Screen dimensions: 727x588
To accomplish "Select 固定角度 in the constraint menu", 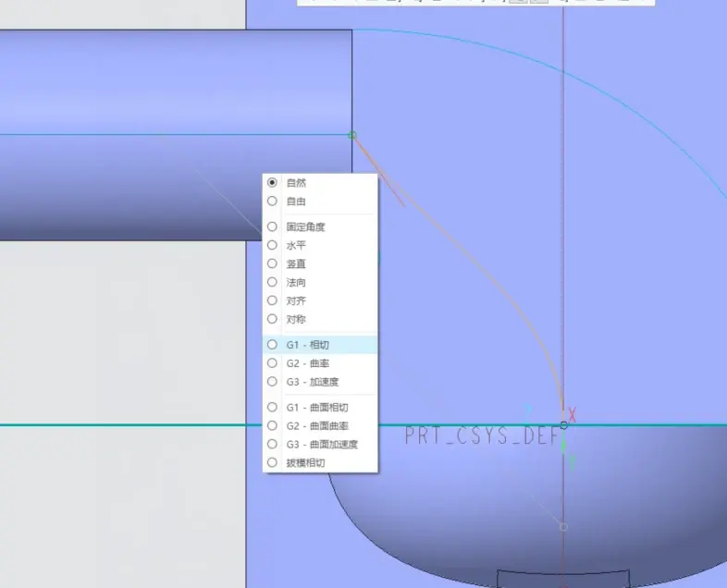I will tap(320, 227).
